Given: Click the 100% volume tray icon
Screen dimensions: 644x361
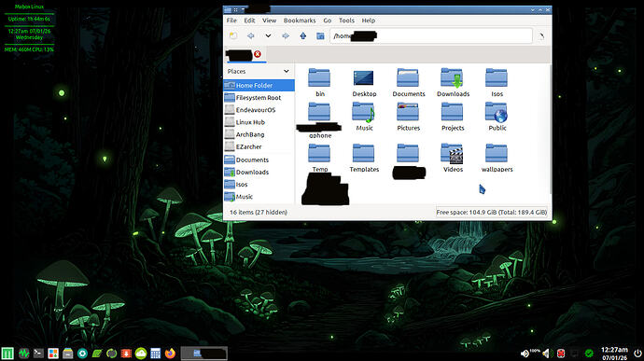Looking at the screenshot, I should coord(529,354).
